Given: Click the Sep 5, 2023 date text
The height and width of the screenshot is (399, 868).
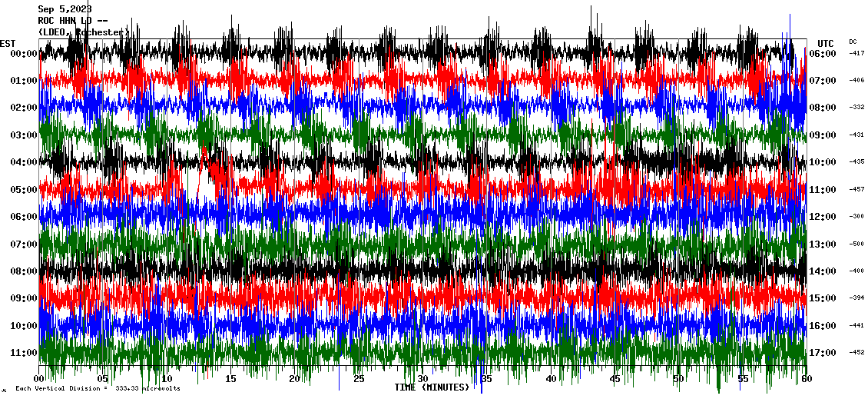Looking at the screenshot, I should click(65, 9).
